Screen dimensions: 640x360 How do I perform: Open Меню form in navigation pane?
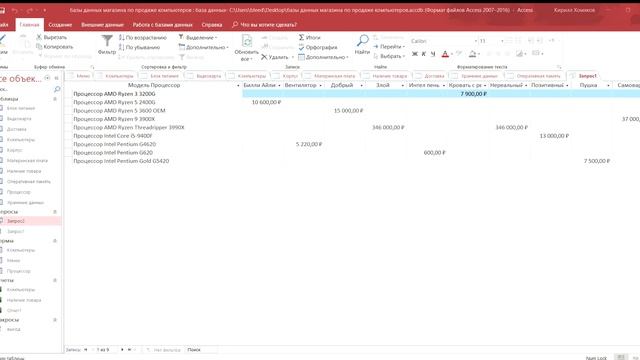[13, 260]
